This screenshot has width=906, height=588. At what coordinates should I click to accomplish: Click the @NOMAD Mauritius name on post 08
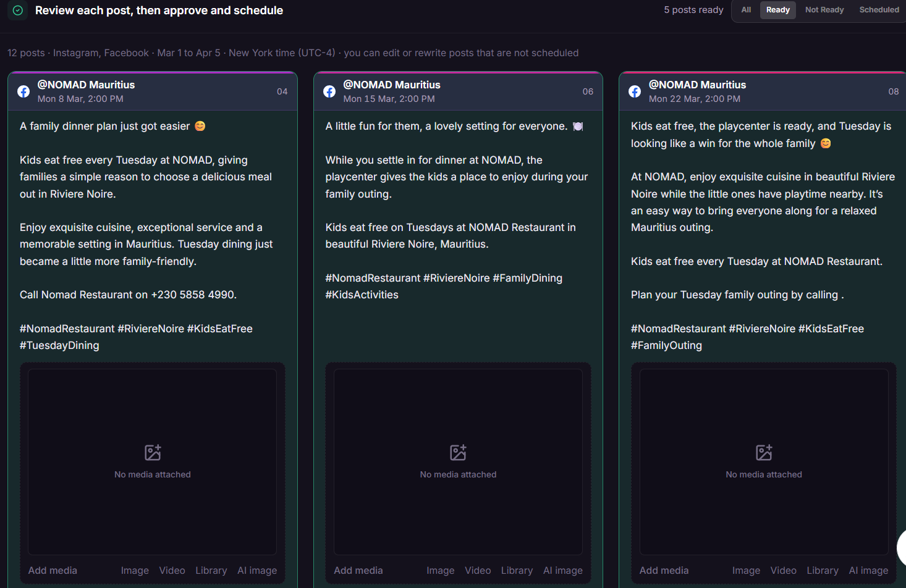[x=697, y=85]
